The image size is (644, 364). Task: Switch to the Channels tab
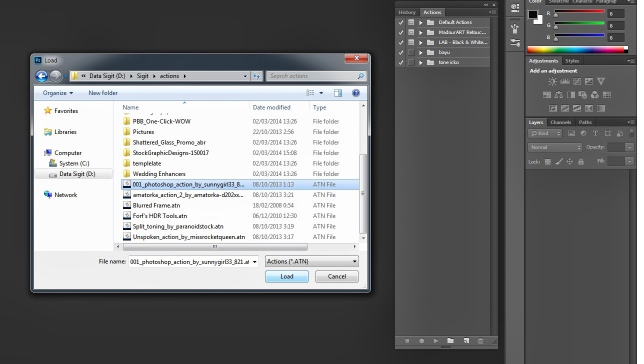click(x=560, y=122)
